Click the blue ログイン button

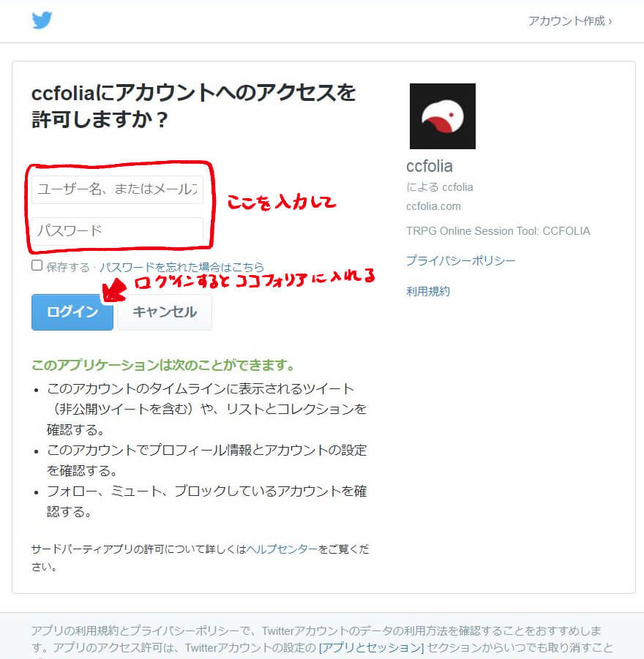(72, 312)
